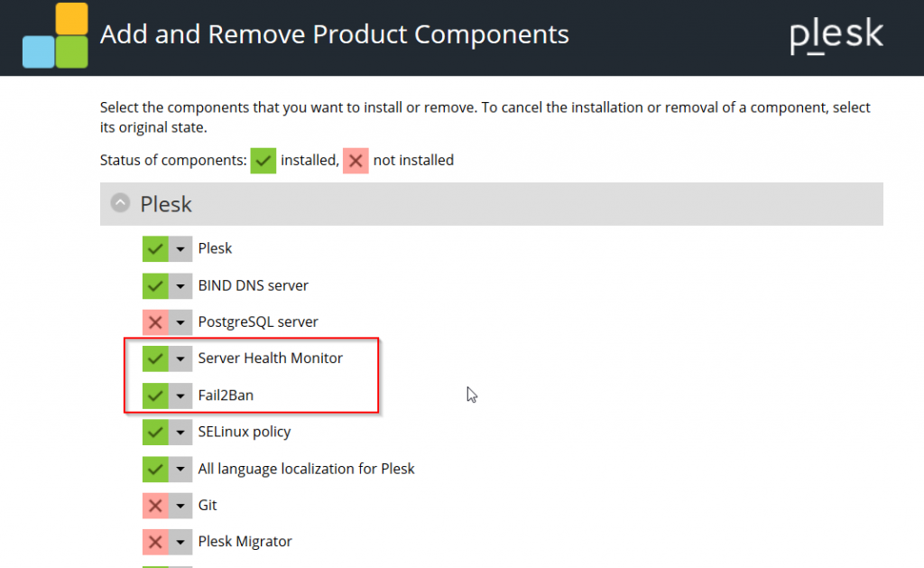Screen dimensions: 924x568
Task: Click green check icon for Server Health Monitor
Action: [x=155, y=358]
